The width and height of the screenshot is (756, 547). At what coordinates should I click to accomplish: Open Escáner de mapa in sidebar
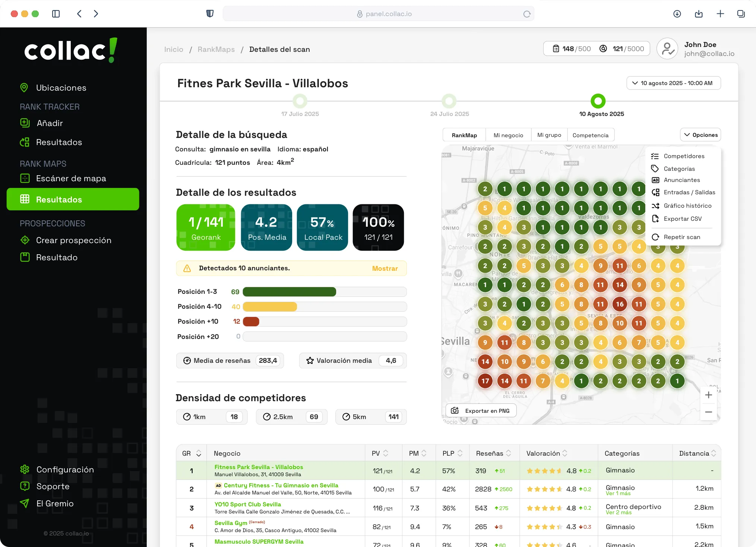[x=71, y=178]
